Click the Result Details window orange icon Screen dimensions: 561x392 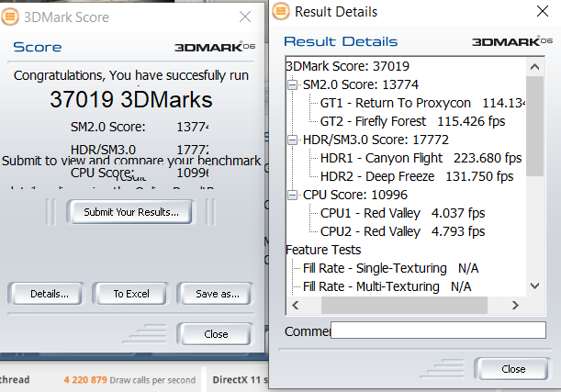[281, 11]
